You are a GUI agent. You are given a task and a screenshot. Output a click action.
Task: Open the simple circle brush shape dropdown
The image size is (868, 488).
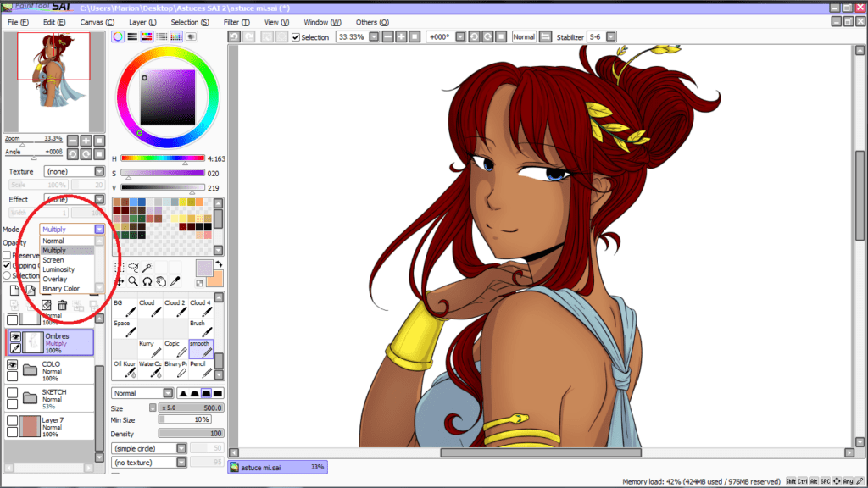(181, 448)
